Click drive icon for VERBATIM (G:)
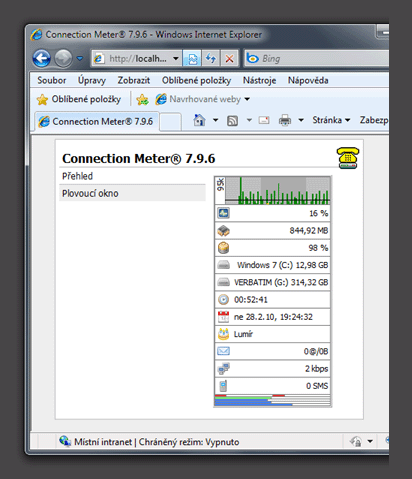This screenshot has width=412, height=479. point(223,282)
